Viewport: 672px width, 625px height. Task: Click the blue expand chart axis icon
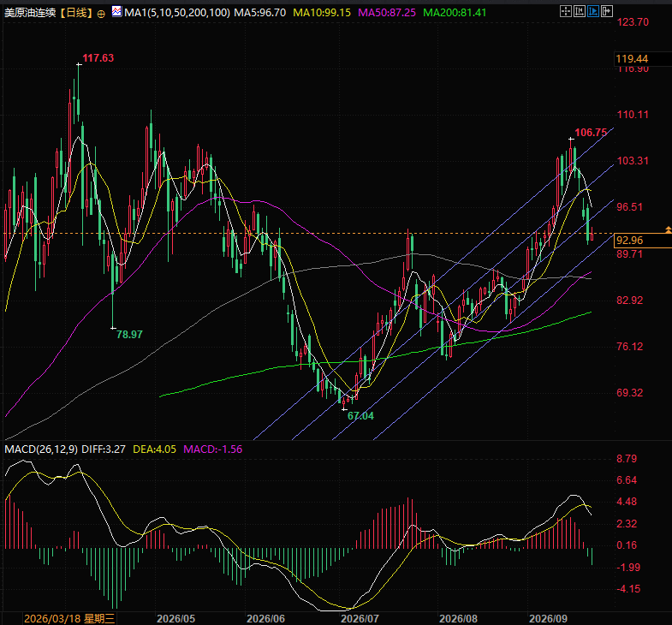[x=593, y=11]
